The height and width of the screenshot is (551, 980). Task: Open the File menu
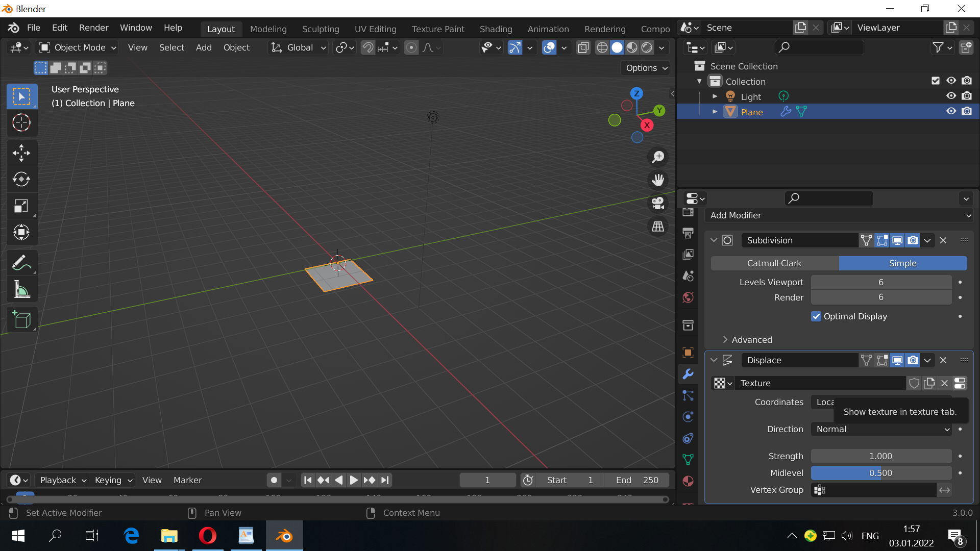[x=33, y=28]
